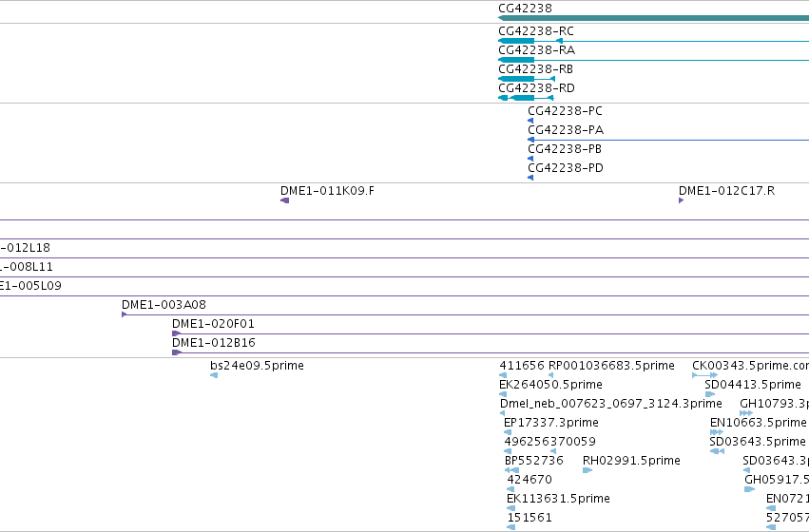Click the CG42238 teal gene bar
This screenshot has height=532, width=809.
click(x=653, y=19)
